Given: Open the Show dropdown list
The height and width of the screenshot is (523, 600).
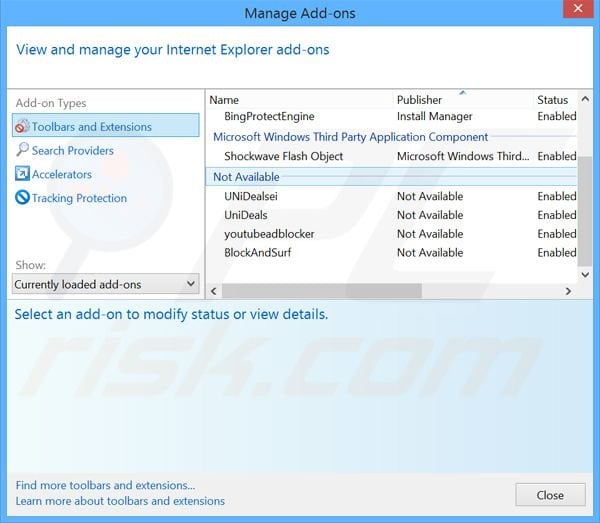Looking at the screenshot, I should pos(106,284).
